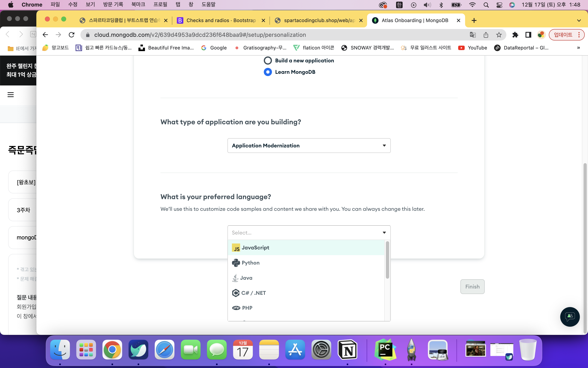Viewport: 588px width, 368px height.
Task: Choose C# / .NET from the language list
Action: [306, 293]
